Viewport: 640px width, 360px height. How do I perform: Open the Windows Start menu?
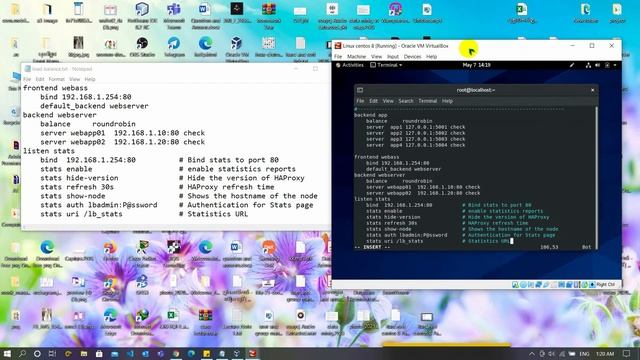click(7, 353)
